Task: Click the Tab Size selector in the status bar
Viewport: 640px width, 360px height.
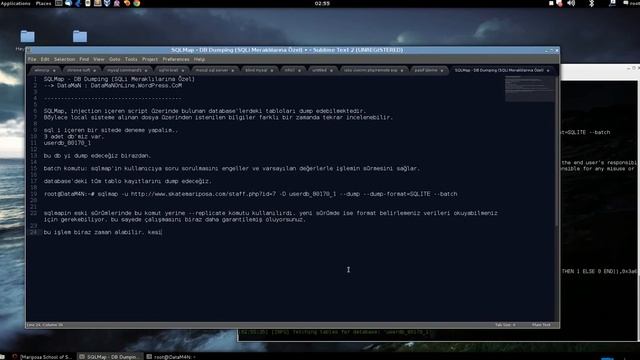Action: pyautogui.click(x=505, y=325)
